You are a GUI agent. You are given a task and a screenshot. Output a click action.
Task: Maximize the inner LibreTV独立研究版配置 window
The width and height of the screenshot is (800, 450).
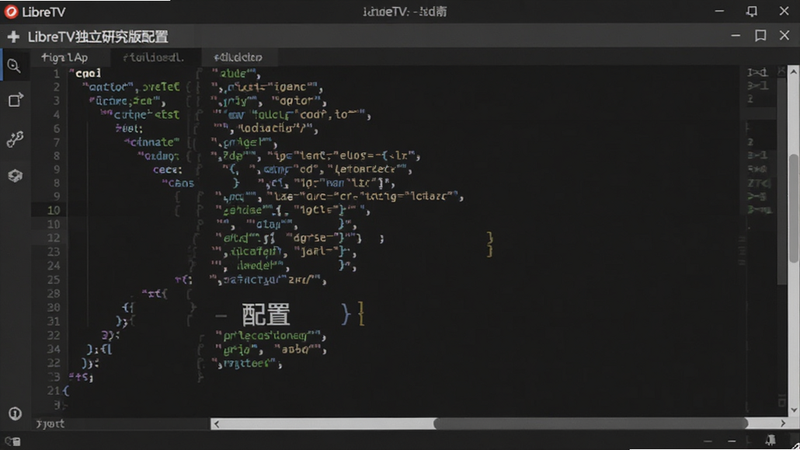coord(760,35)
